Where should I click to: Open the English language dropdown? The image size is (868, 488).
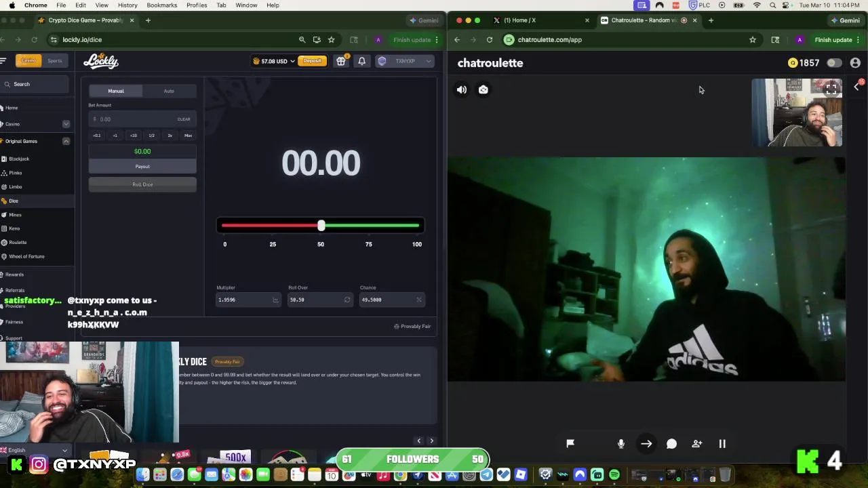34,450
